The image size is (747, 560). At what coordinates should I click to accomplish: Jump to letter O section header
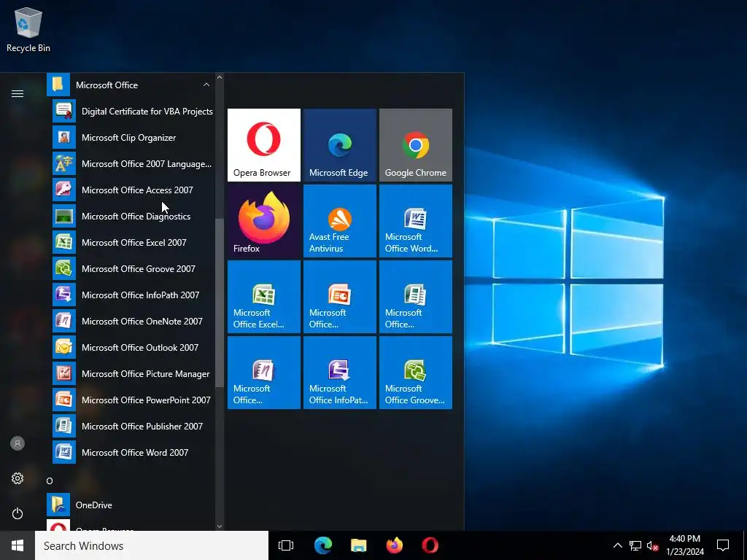(x=50, y=481)
